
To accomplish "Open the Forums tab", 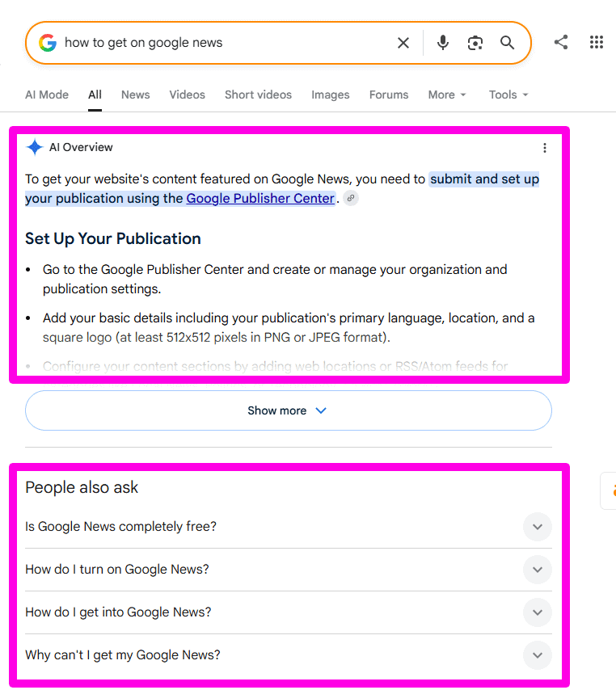I will [389, 95].
